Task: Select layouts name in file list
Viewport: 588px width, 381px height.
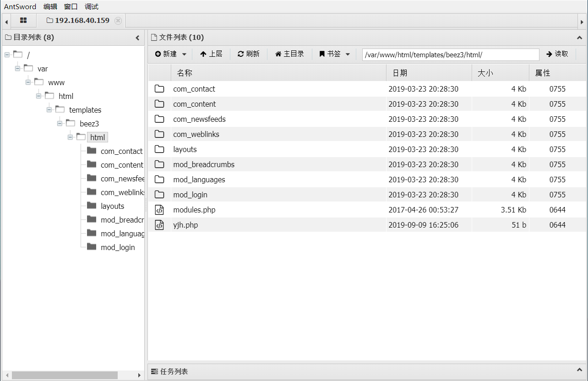Action: pyautogui.click(x=185, y=149)
